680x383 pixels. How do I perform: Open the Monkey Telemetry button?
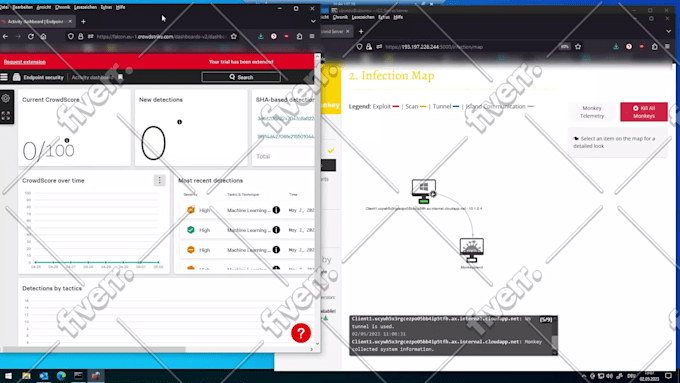tap(592, 112)
